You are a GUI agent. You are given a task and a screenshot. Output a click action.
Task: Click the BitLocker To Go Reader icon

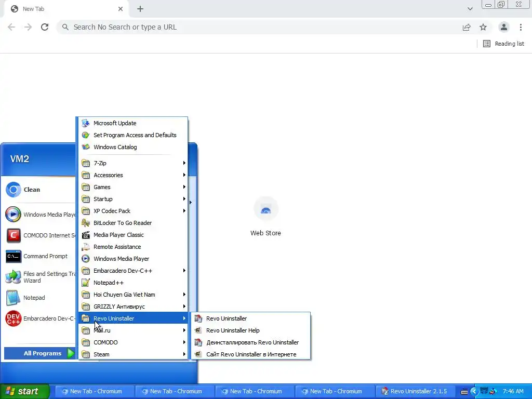[86, 223]
